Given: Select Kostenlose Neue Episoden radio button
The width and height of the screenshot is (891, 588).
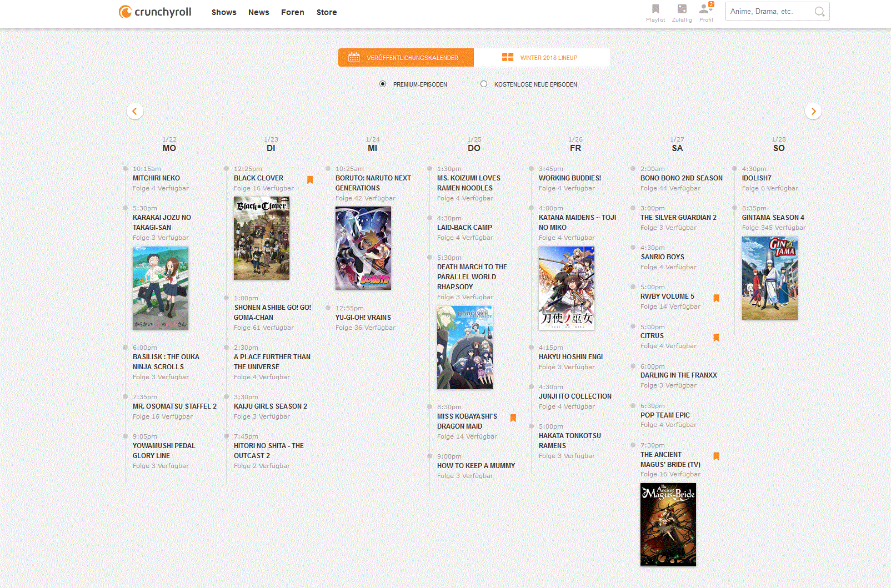Looking at the screenshot, I should 484,84.
